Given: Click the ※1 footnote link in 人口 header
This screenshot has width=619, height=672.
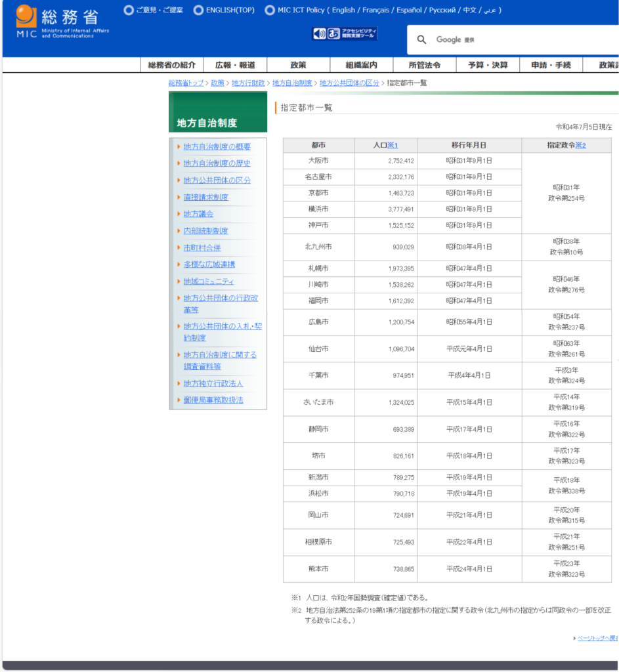Looking at the screenshot, I should tap(393, 146).
